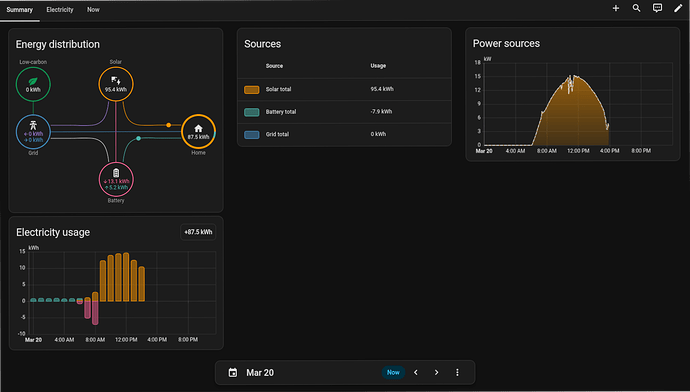Click the Power sources card title
Viewport: 690px width, 392px height.
point(506,44)
